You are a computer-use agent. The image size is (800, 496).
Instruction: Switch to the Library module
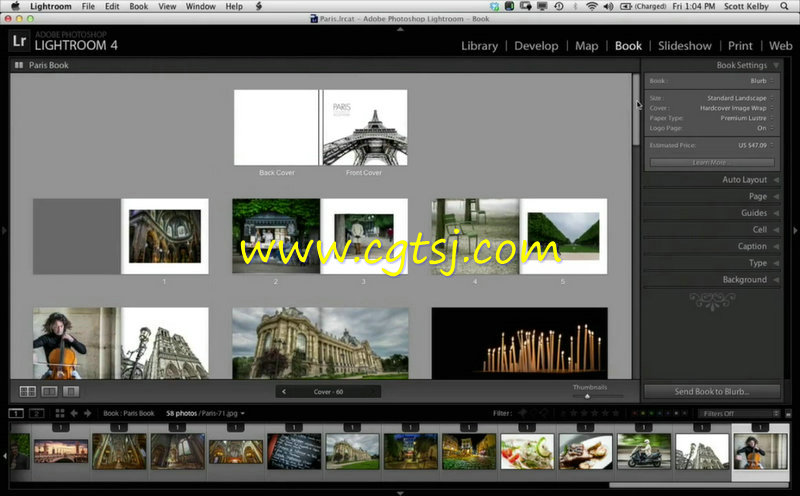coord(479,46)
